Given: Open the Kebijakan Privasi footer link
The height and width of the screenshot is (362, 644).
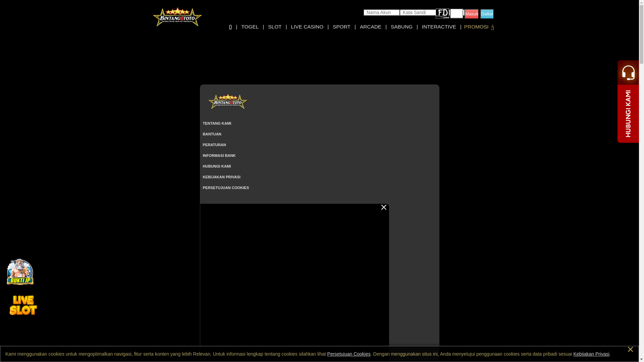Looking at the screenshot, I should (221, 177).
